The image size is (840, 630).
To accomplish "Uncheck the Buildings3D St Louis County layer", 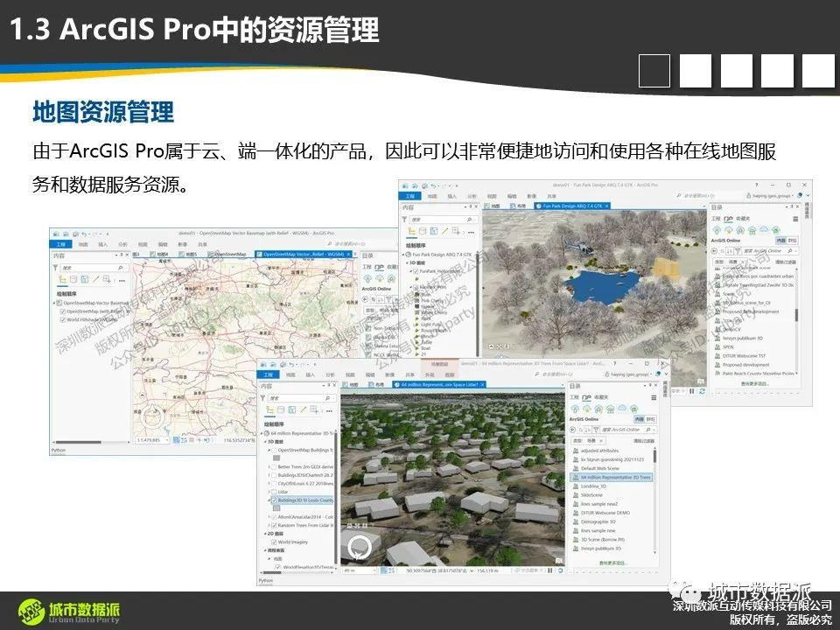I will (274, 500).
